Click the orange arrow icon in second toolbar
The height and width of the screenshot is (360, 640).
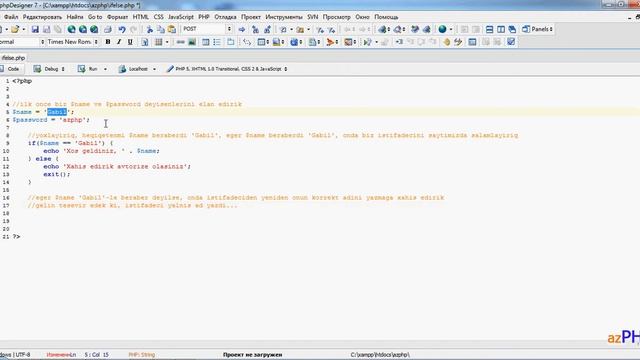(330, 42)
